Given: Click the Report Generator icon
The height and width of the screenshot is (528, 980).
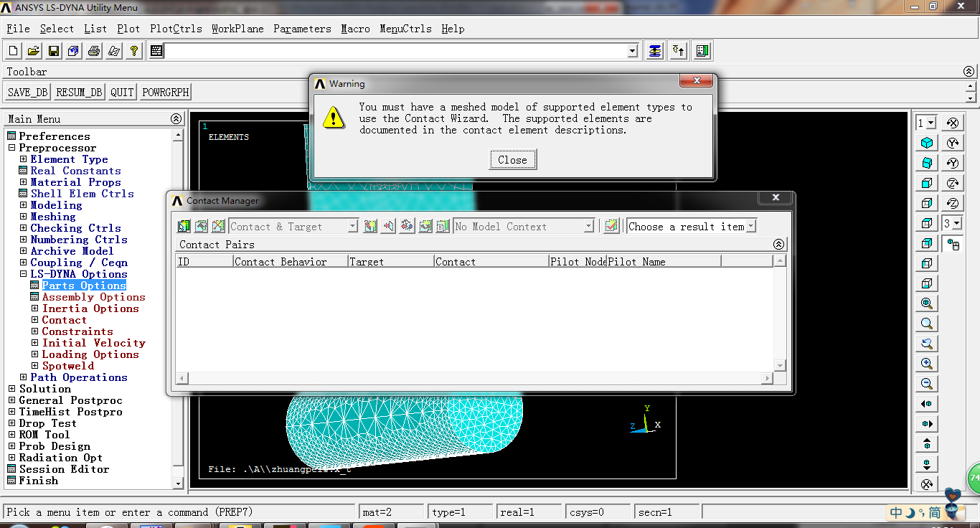Looking at the screenshot, I should coord(114,51).
